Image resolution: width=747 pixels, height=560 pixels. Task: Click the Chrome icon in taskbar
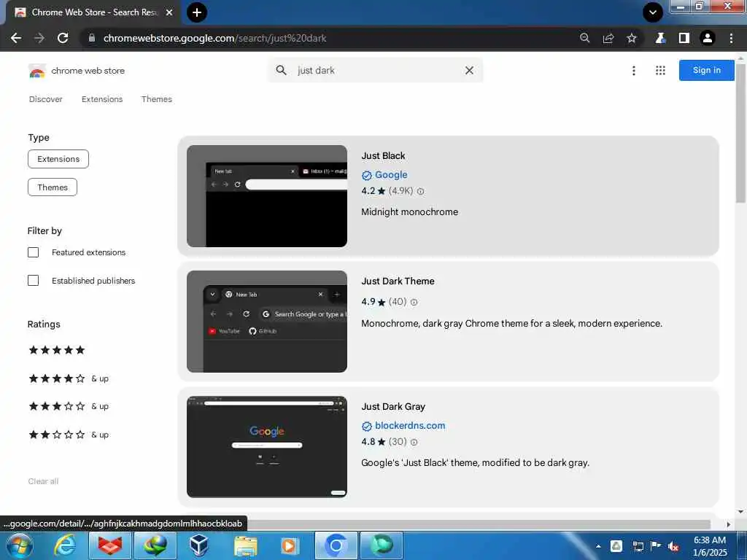336,545
